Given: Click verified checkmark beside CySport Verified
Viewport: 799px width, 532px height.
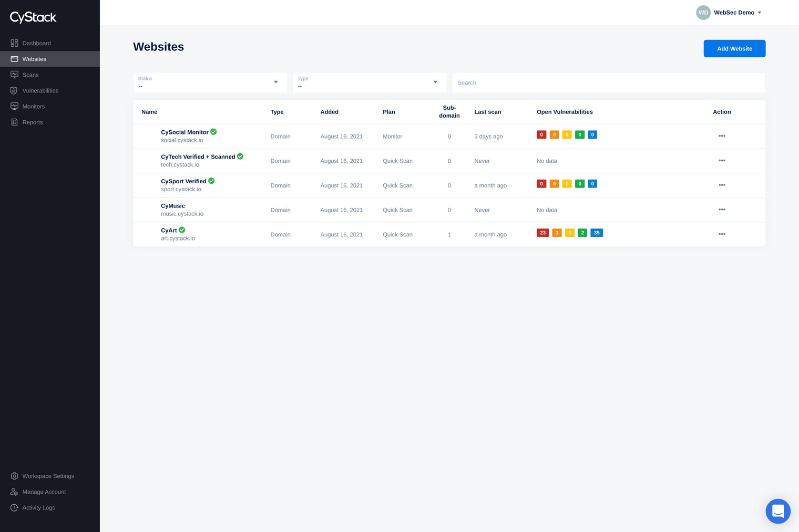Looking at the screenshot, I should click(x=211, y=181).
